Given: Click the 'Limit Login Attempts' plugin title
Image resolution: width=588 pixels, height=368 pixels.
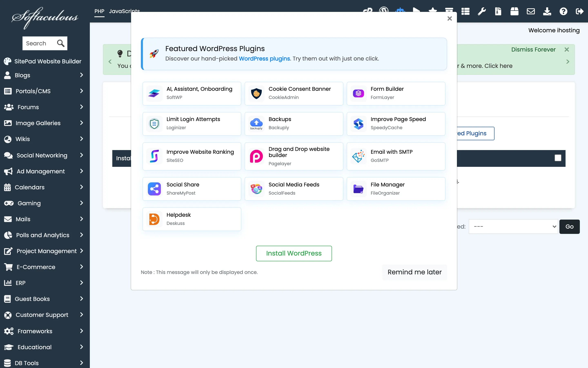Looking at the screenshot, I should (193, 119).
